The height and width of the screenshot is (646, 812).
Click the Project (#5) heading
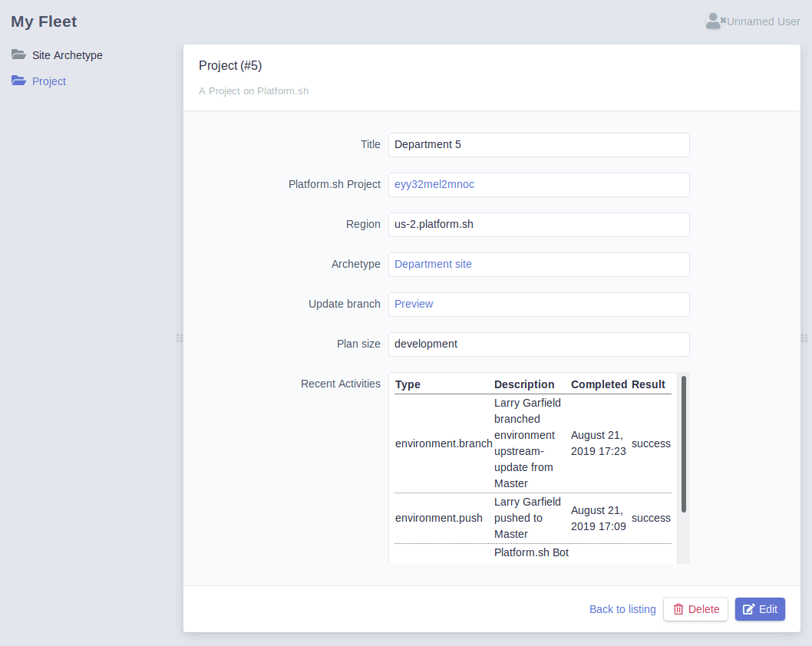click(x=230, y=66)
